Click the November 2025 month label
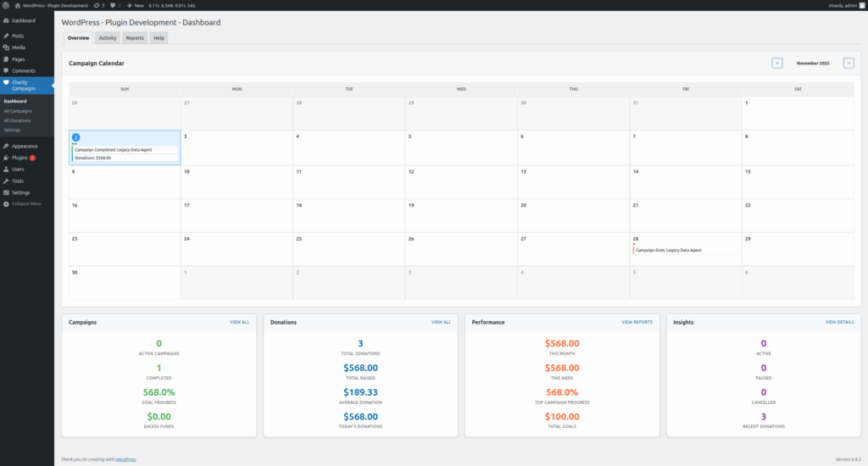 813,63
